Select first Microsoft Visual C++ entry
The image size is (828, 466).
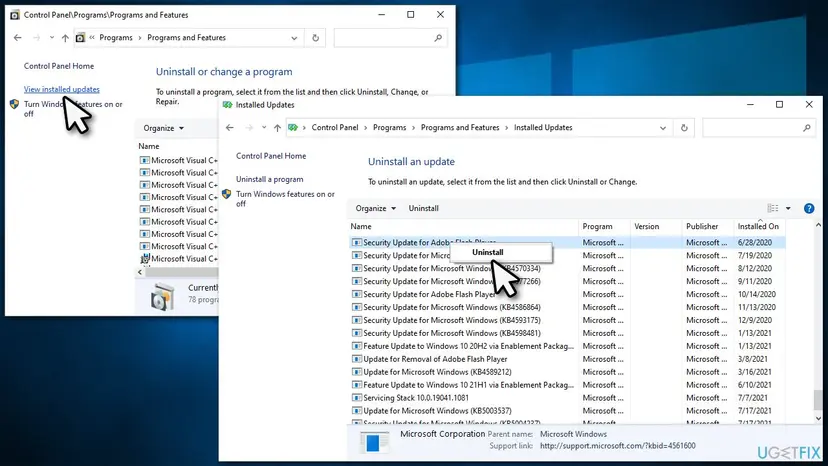[178, 160]
